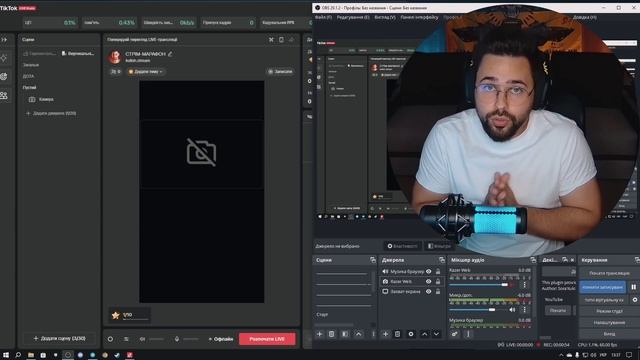Click Додати джерело under the Пустий scene
640x360 pixels.
point(51,113)
